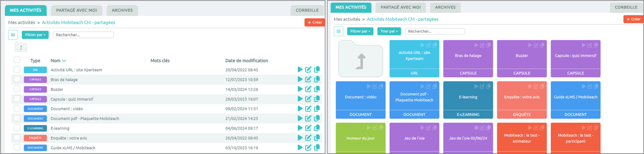The width and height of the screenshot is (644, 154).
Task: Focus Rechercher field in list panel
Action: (83, 35)
